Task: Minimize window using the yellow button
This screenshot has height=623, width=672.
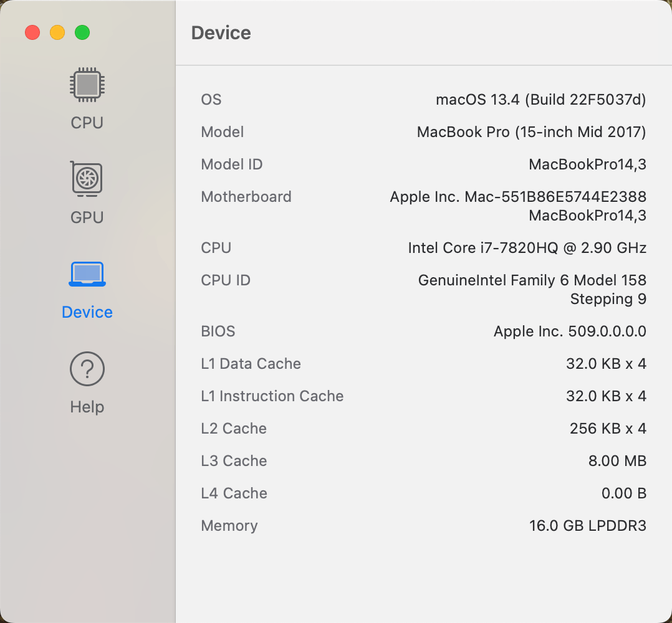Action: pyautogui.click(x=57, y=32)
